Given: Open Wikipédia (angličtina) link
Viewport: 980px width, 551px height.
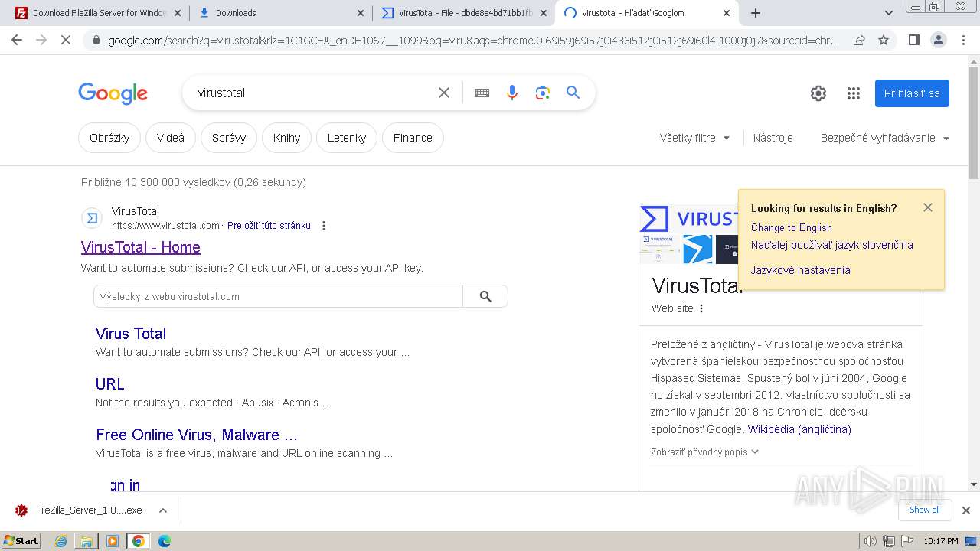Looking at the screenshot, I should tap(799, 429).
